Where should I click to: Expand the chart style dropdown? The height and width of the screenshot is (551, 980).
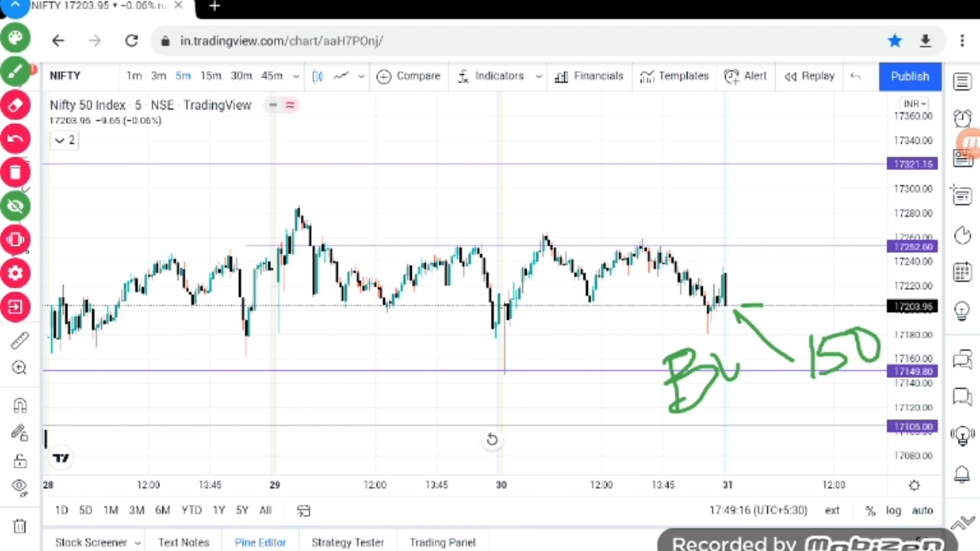click(361, 77)
